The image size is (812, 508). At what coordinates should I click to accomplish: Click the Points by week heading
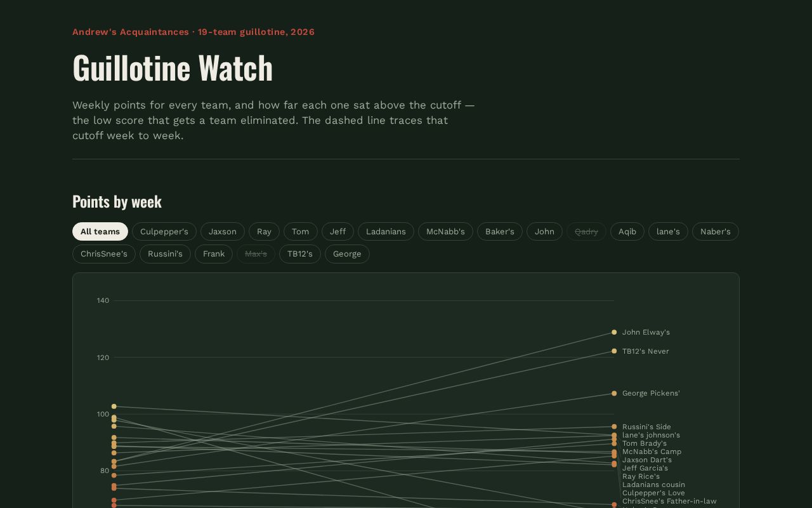pyautogui.click(x=117, y=201)
